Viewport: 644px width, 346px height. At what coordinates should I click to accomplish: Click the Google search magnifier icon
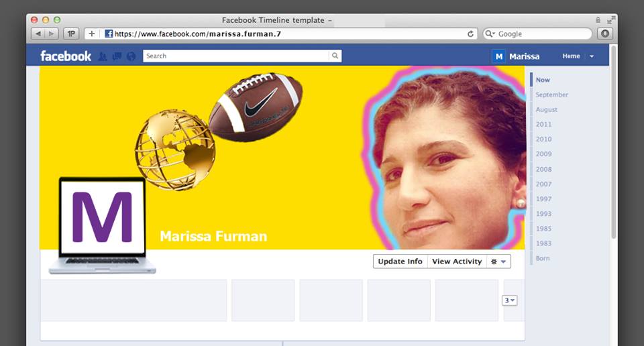(490, 34)
